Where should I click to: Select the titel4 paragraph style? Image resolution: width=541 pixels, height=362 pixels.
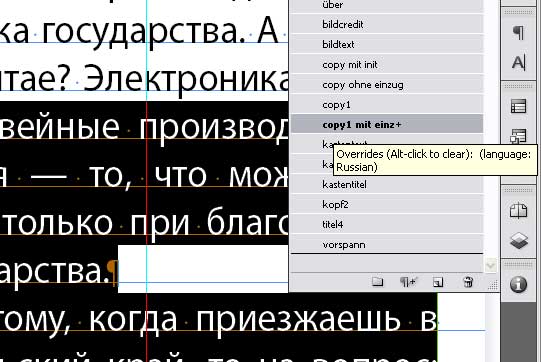coord(386,225)
